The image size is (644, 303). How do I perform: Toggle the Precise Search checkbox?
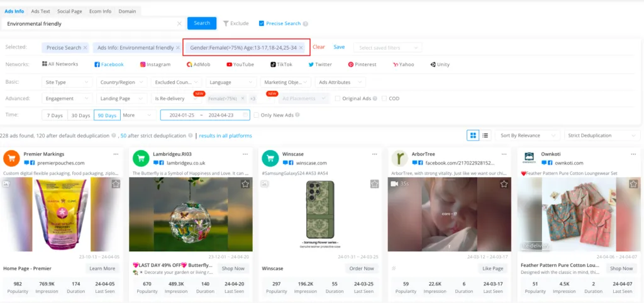point(261,23)
